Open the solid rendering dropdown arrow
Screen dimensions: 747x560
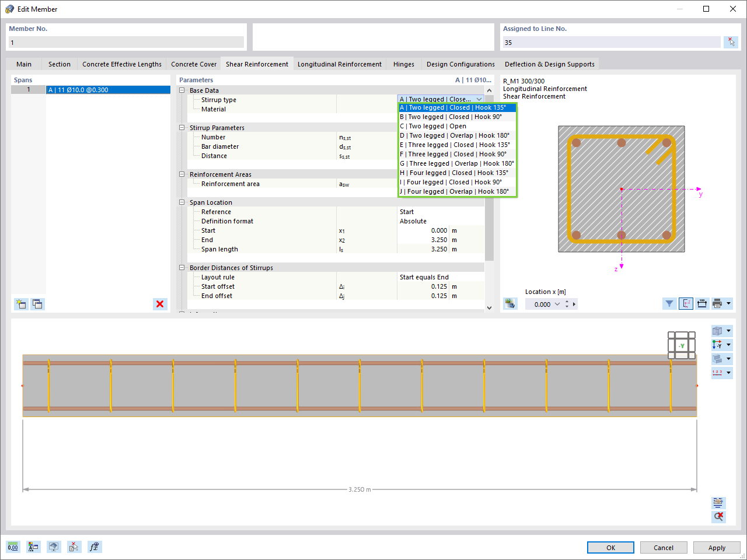coord(728,359)
